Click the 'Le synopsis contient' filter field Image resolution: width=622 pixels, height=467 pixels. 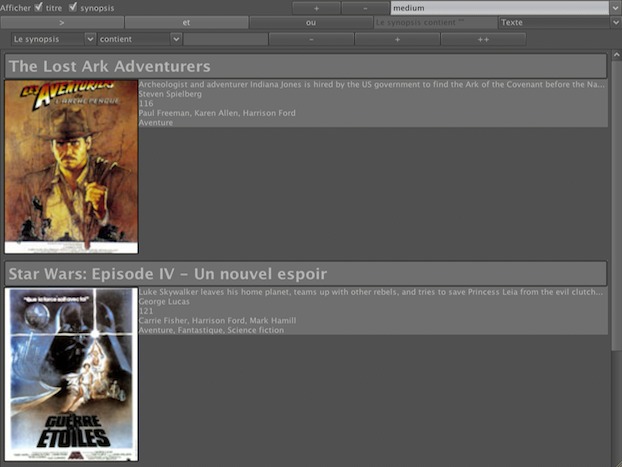point(435,23)
